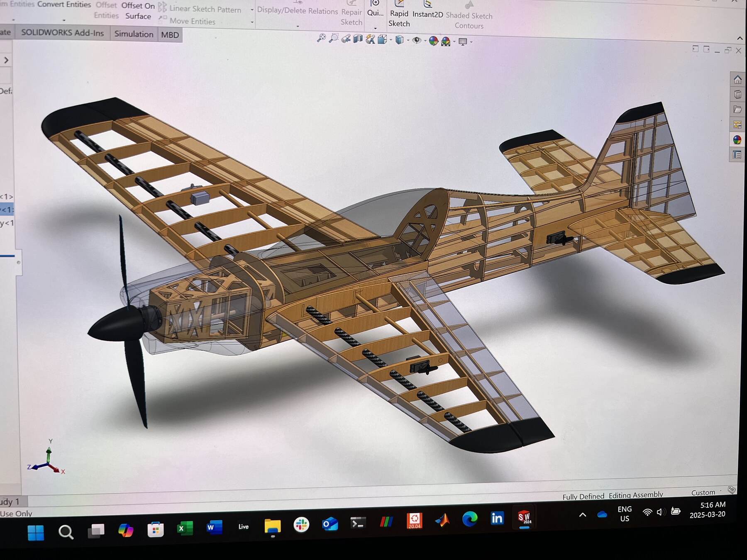Collapse the ribbon with the up caret

(x=740, y=38)
